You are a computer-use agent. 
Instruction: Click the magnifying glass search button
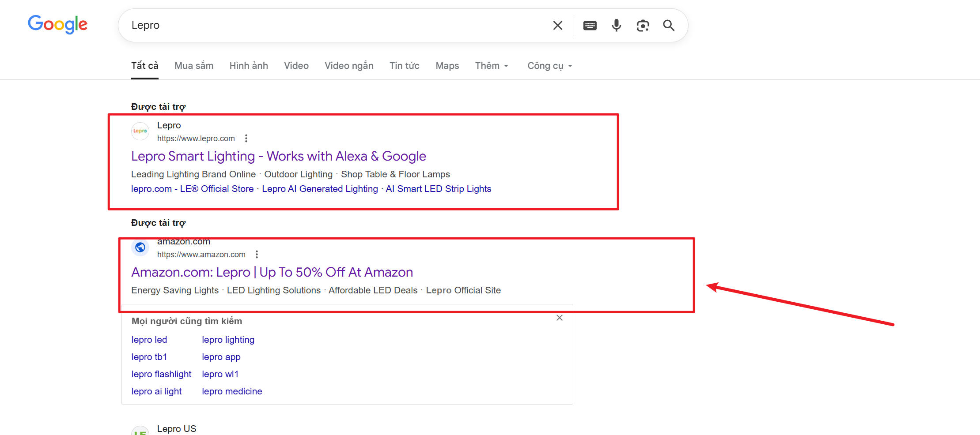click(669, 26)
